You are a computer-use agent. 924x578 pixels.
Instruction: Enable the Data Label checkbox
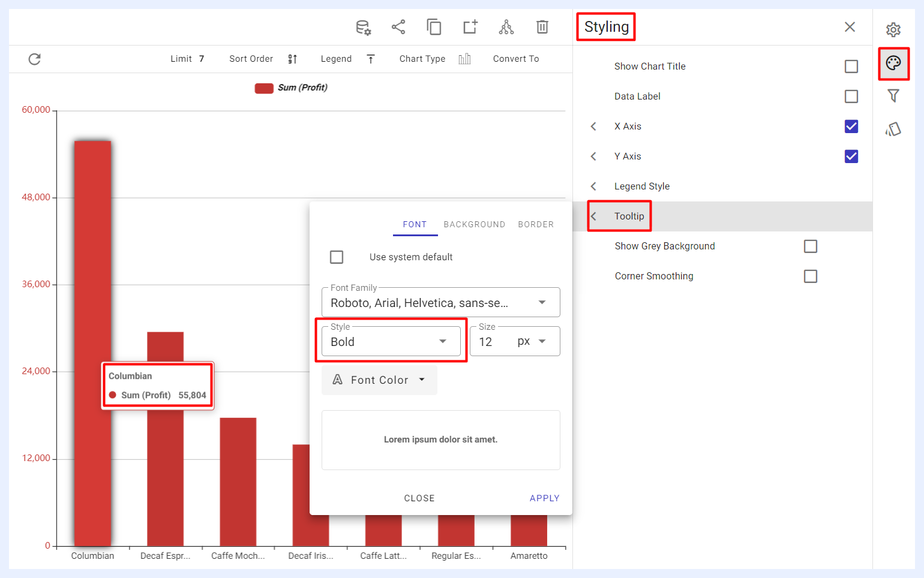point(851,97)
